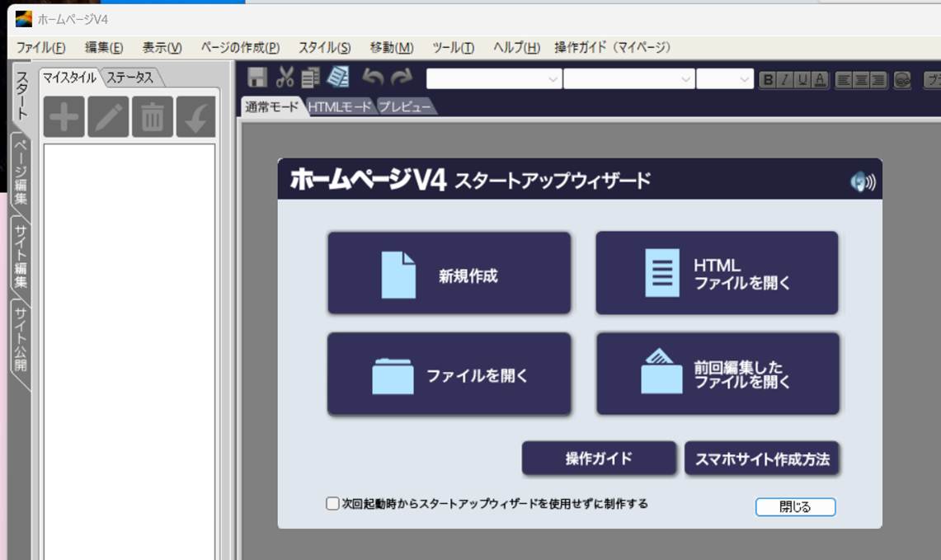Open the 表示(V) menu
The height and width of the screenshot is (560, 941).
[x=162, y=47]
